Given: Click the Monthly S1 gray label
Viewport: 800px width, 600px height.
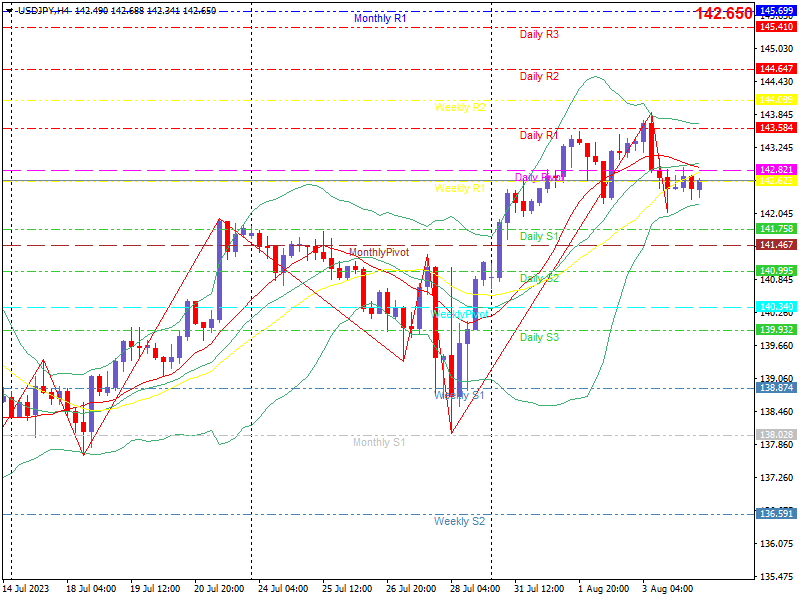Looking at the screenshot, I should click(379, 442).
